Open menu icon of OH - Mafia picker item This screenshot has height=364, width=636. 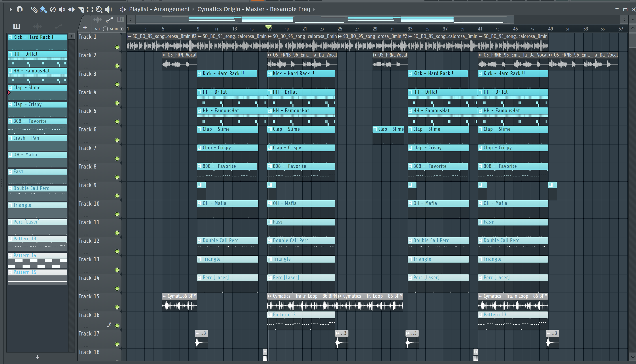pyautogui.click(x=10, y=155)
